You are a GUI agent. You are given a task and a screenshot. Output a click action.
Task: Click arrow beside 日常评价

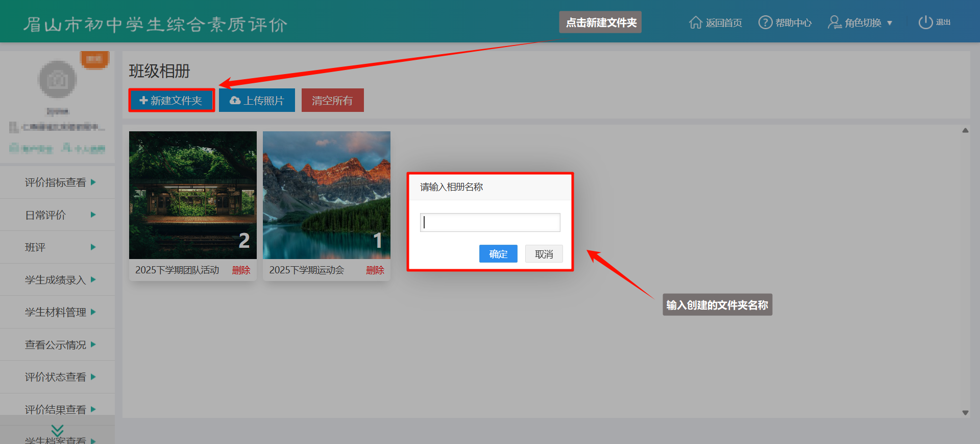click(93, 215)
